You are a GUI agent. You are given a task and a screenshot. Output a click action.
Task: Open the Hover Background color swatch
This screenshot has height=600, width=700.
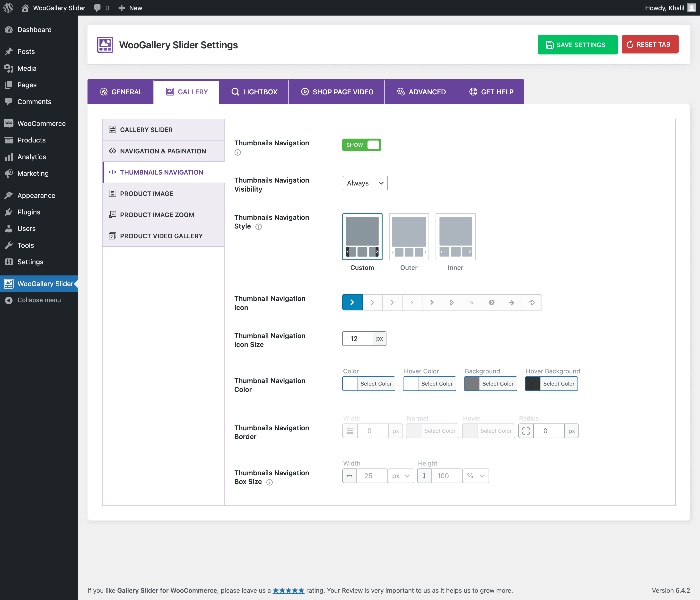click(x=533, y=383)
